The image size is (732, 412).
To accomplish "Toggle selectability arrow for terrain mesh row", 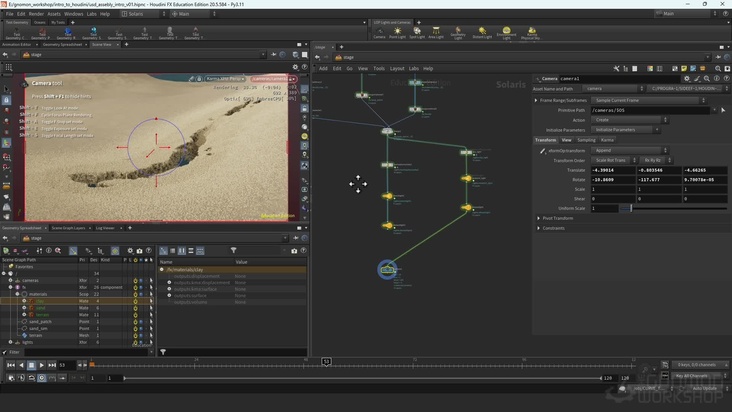I will pyautogui.click(x=151, y=335).
